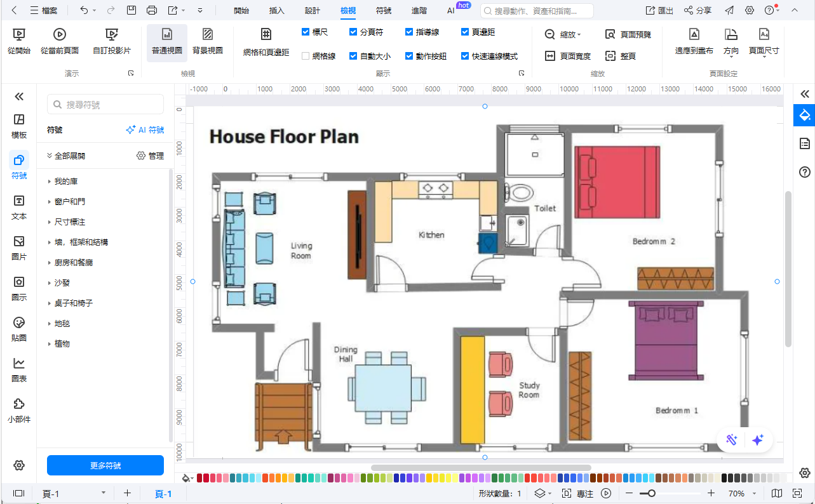
Task: Switch to the 設計 ribbon tab
Action: pos(313,11)
